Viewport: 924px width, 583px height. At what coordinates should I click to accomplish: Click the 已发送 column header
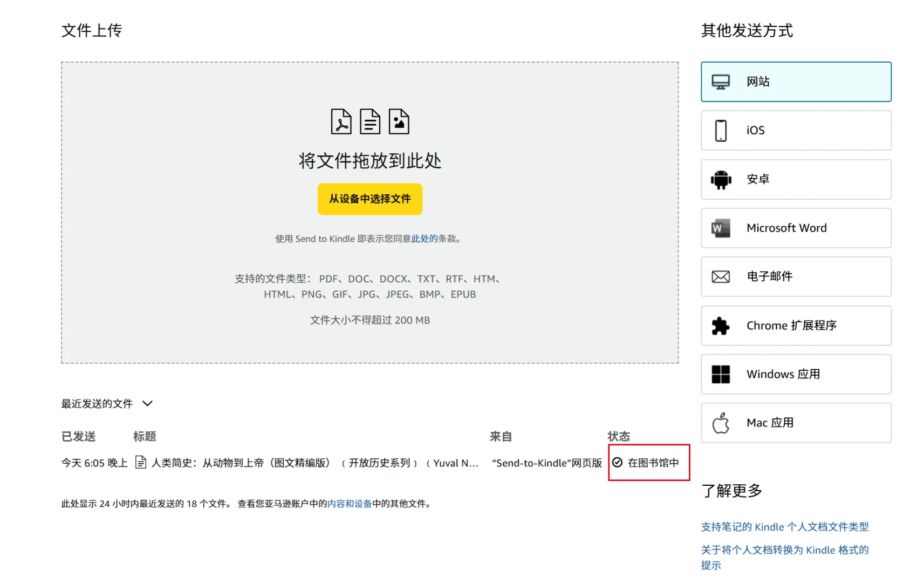(79, 436)
